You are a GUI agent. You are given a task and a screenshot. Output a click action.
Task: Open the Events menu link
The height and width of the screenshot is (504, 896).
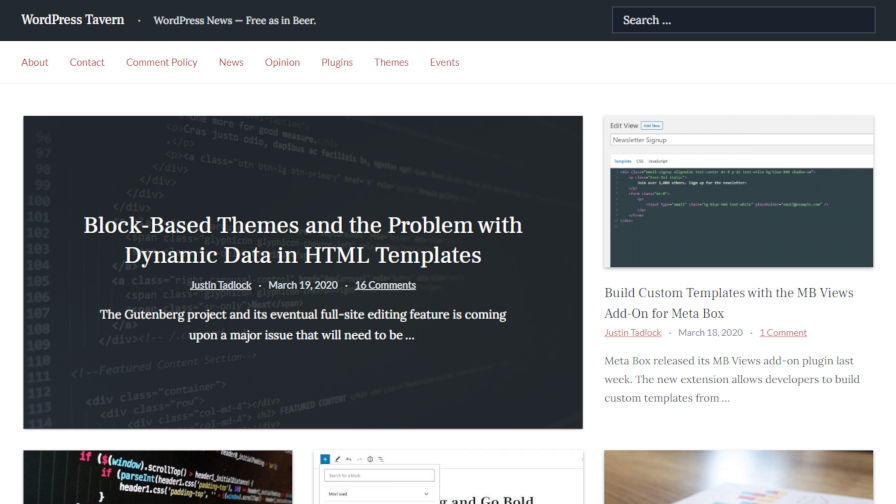[445, 62]
